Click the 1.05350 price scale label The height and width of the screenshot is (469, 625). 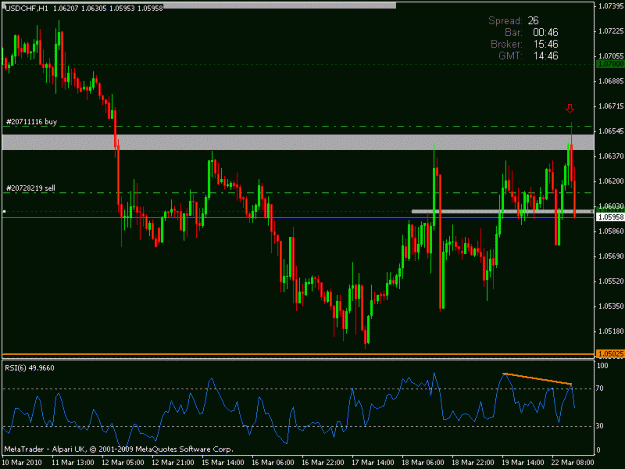click(611, 306)
